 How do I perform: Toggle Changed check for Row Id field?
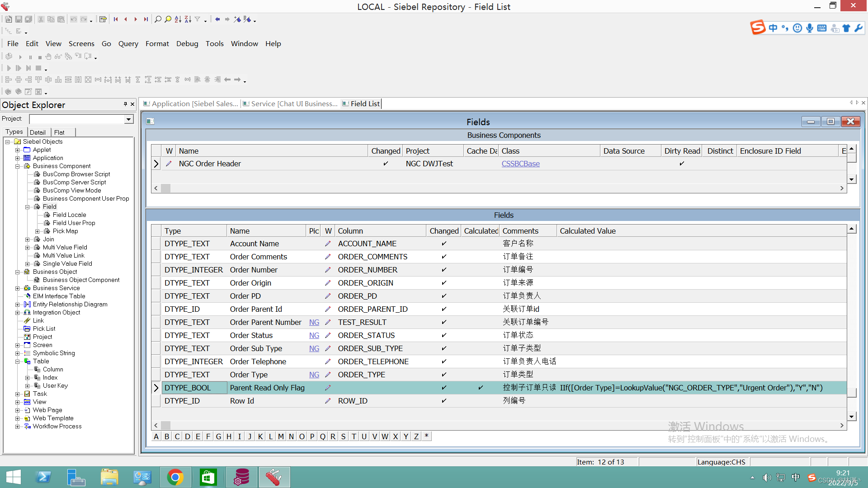click(x=444, y=401)
